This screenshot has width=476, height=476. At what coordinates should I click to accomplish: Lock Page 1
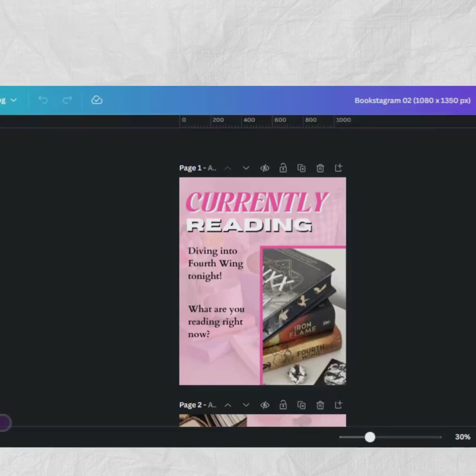coord(283,168)
